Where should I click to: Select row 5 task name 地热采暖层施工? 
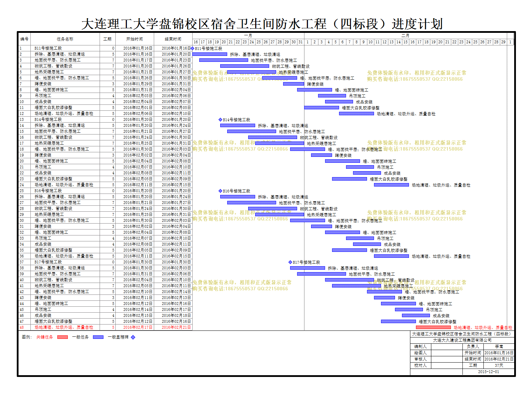tap(49, 72)
